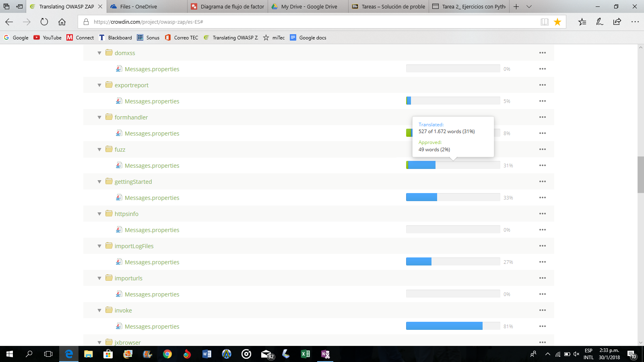Viewport: 644px width, 362px height.
Task: Open Chrome from the taskbar
Action: click(x=167, y=354)
